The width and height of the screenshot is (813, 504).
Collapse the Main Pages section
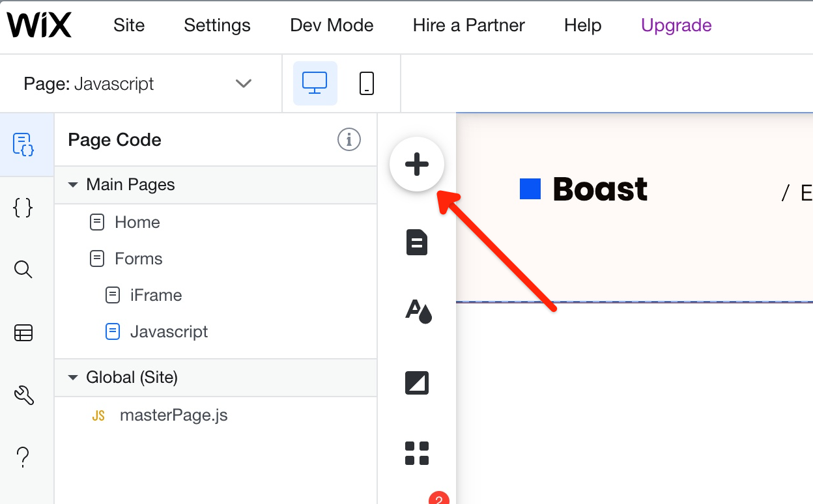point(73,185)
